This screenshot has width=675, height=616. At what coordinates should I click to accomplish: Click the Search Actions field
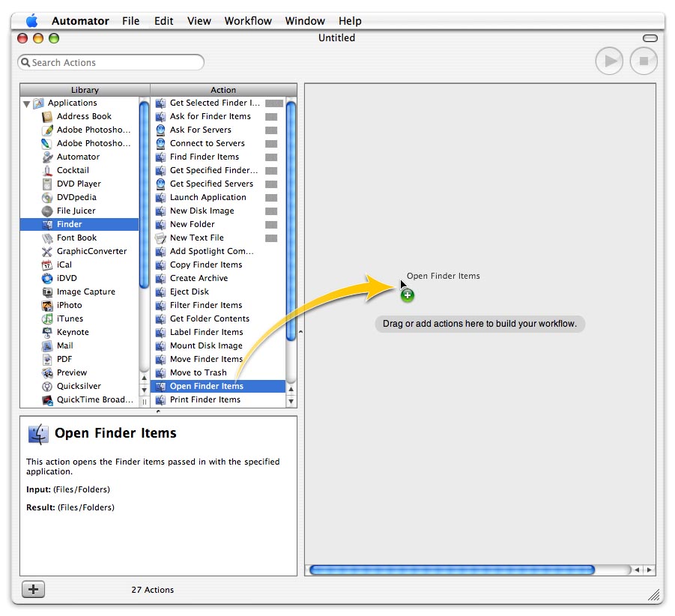112,63
